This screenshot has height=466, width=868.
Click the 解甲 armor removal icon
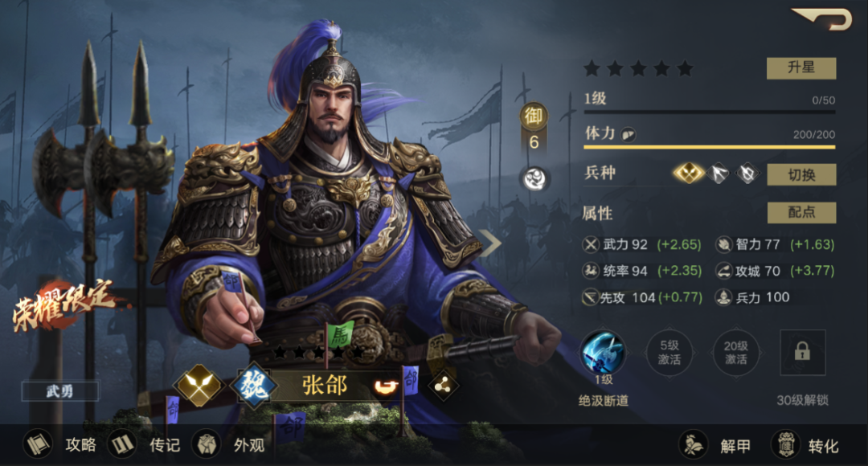click(693, 444)
